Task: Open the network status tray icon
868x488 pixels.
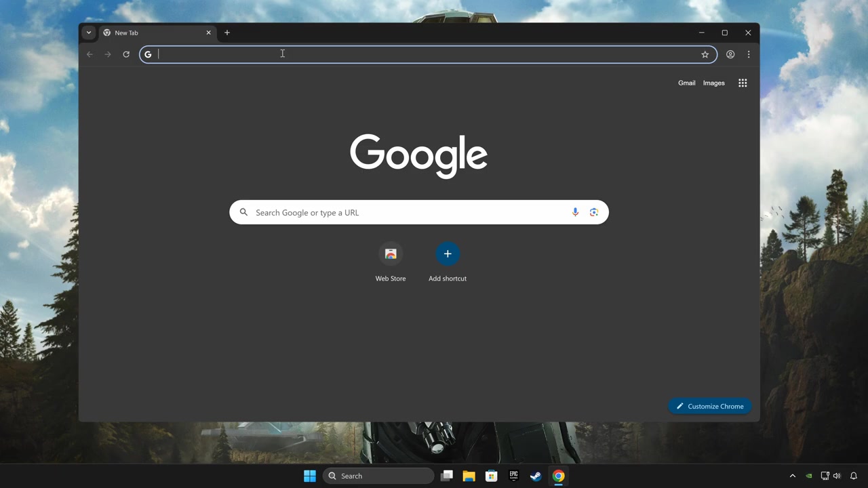Action: click(x=825, y=476)
